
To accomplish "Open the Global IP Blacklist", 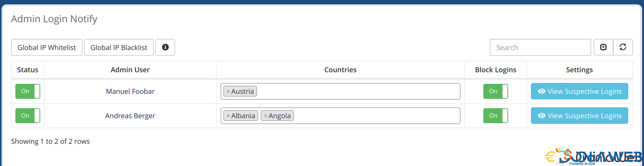I will 119,47.
